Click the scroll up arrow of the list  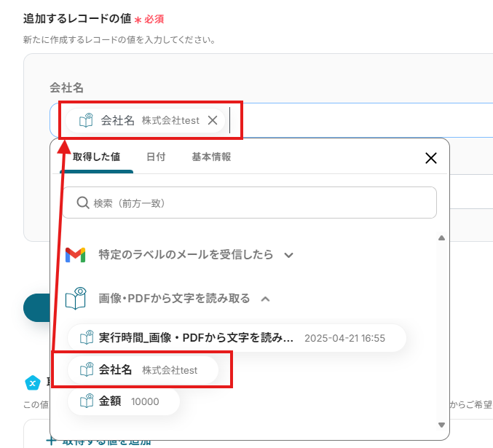(441, 238)
